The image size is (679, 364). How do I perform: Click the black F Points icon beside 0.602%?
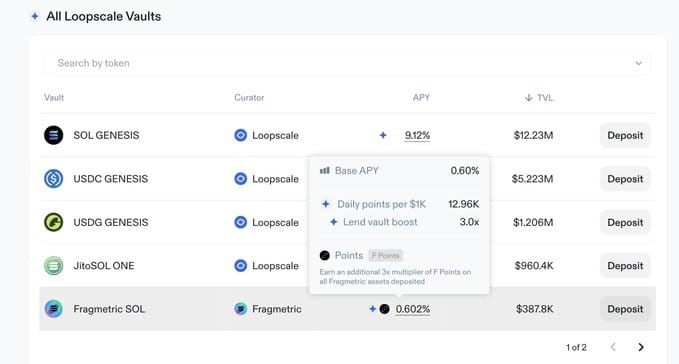coord(385,309)
